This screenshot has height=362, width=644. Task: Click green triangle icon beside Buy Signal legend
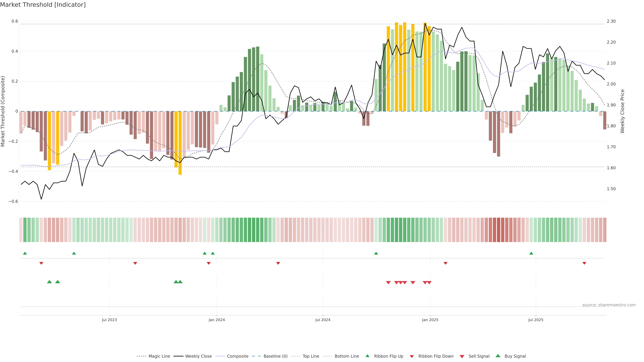tap(498, 356)
